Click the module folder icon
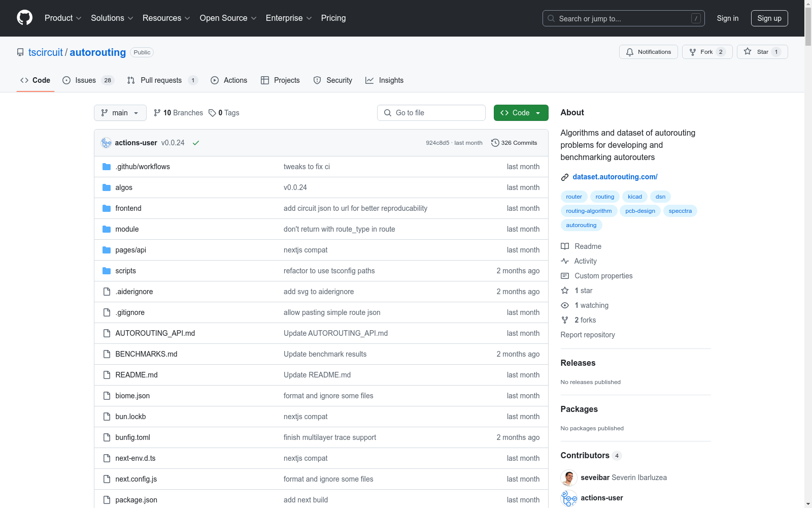812x508 pixels. (107, 229)
